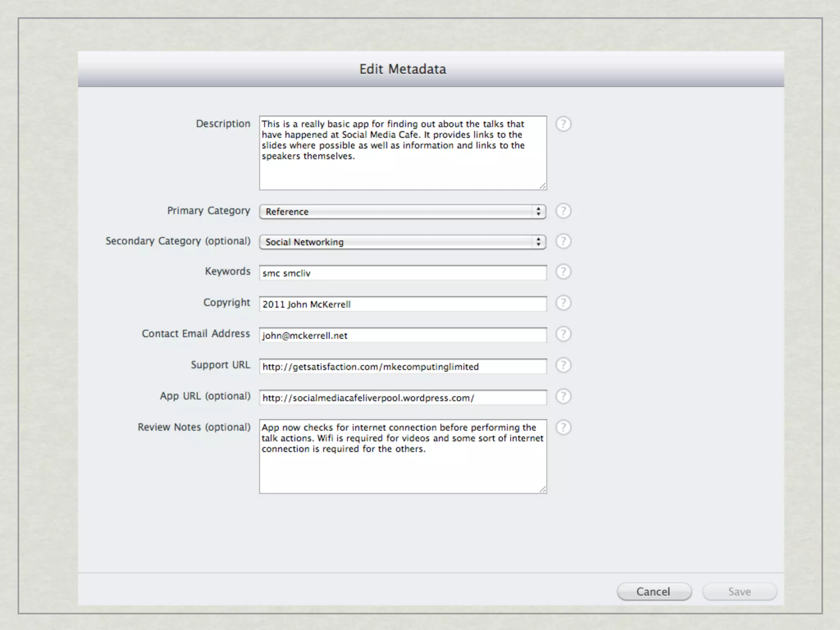Open help for Primary Category field
The width and height of the screenshot is (840, 630).
[x=563, y=211]
